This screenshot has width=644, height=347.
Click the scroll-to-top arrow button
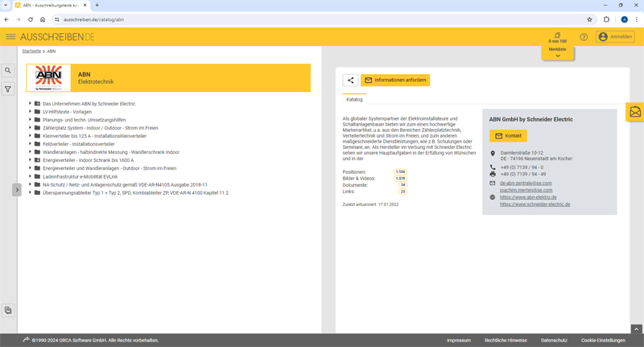pos(636,329)
